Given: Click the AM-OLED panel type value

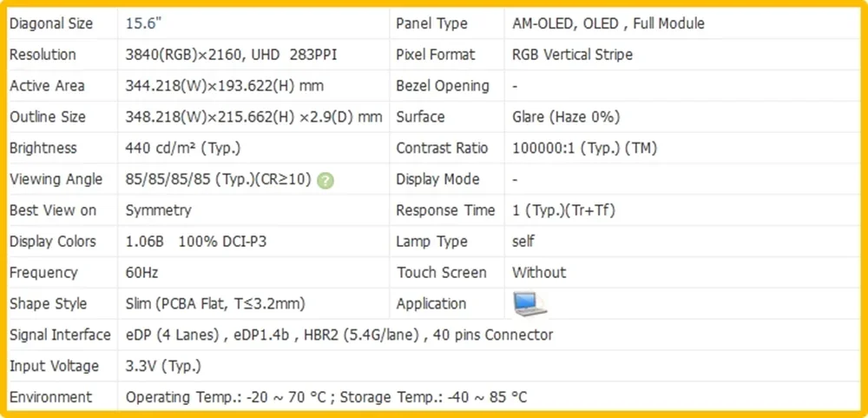Looking at the screenshot, I should pyautogui.click(x=608, y=23).
